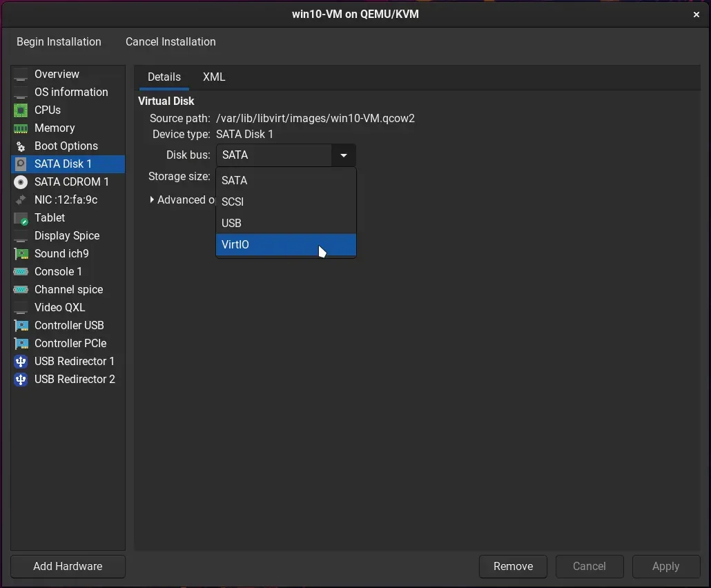Image resolution: width=711 pixels, height=588 pixels.
Task: Click the Video QXL icon
Action: pyautogui.click(x=21, y=308)
